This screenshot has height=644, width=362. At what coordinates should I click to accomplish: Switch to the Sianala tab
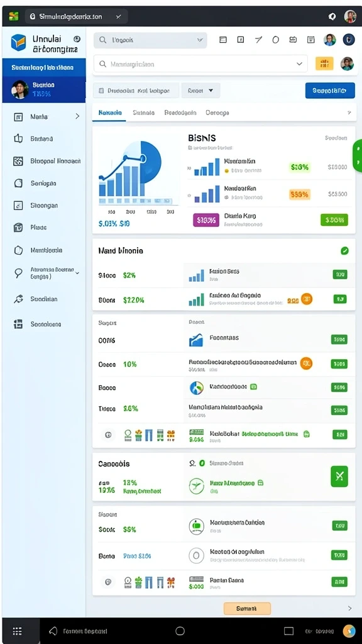[x=144, y=113]
